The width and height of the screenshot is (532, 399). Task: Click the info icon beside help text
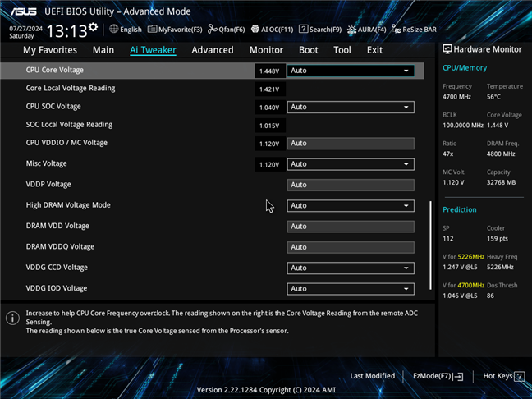[12, 319]
